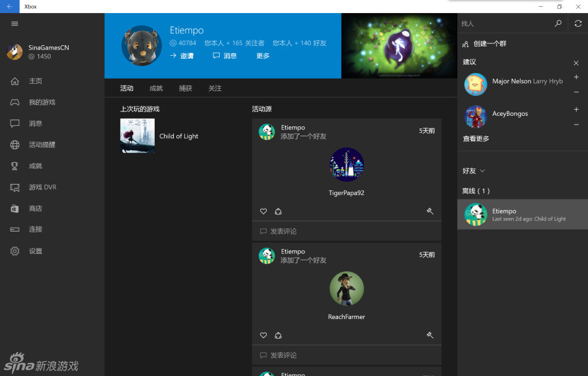
Task: Open the hamburger menu in the sidebar
Action: 15,24
